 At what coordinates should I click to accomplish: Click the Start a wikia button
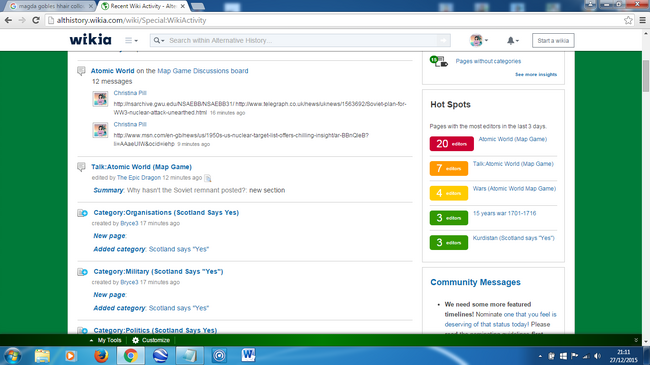553,40
